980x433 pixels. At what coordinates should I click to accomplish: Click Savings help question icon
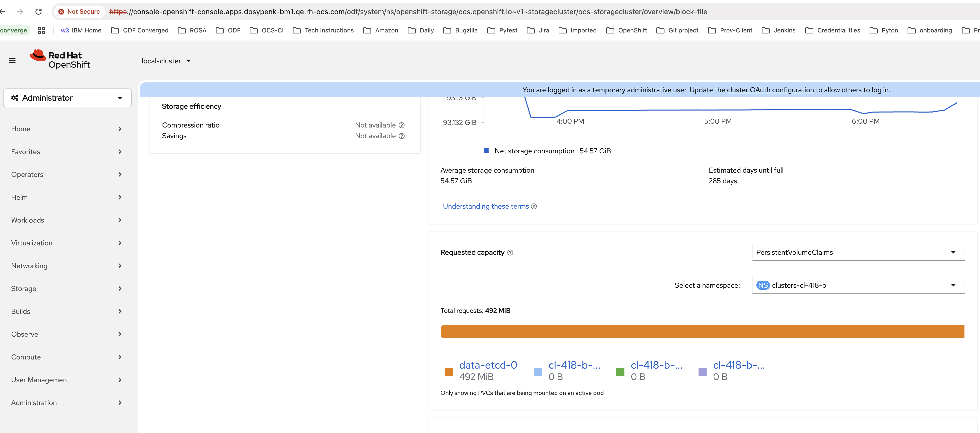(401, 136)
